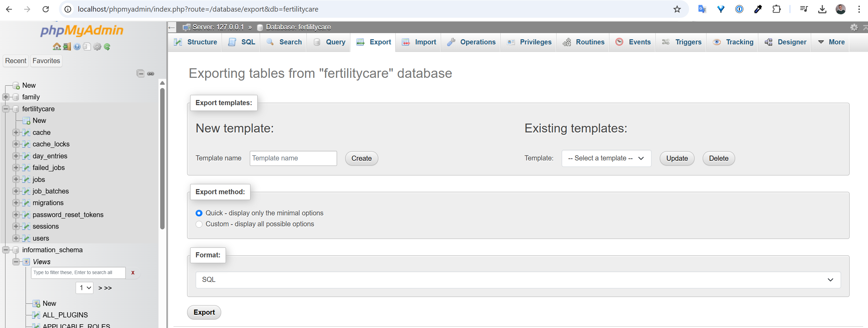Select Quick export method option

pyautogui.click(x=199, y=213)
